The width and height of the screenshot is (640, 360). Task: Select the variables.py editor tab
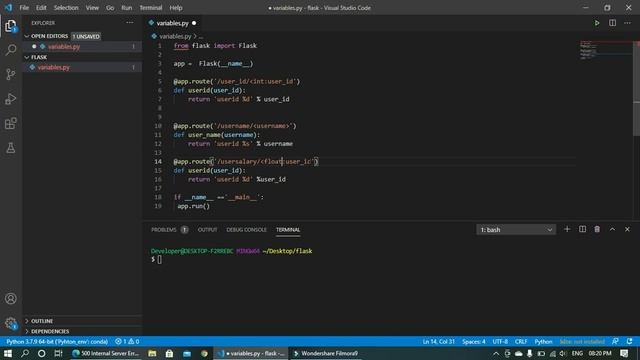[173, 23]
